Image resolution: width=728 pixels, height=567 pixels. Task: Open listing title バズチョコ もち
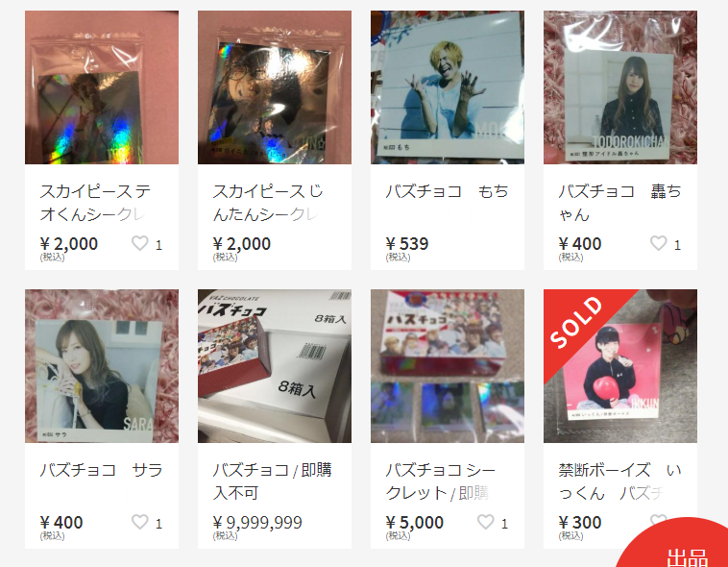pos(447,191)
